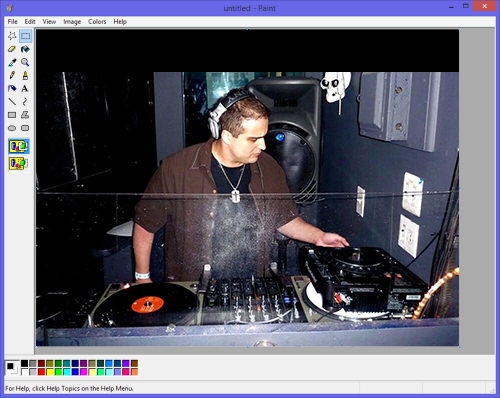Select the Magnifier tool
500x398 pixels.
25,62
